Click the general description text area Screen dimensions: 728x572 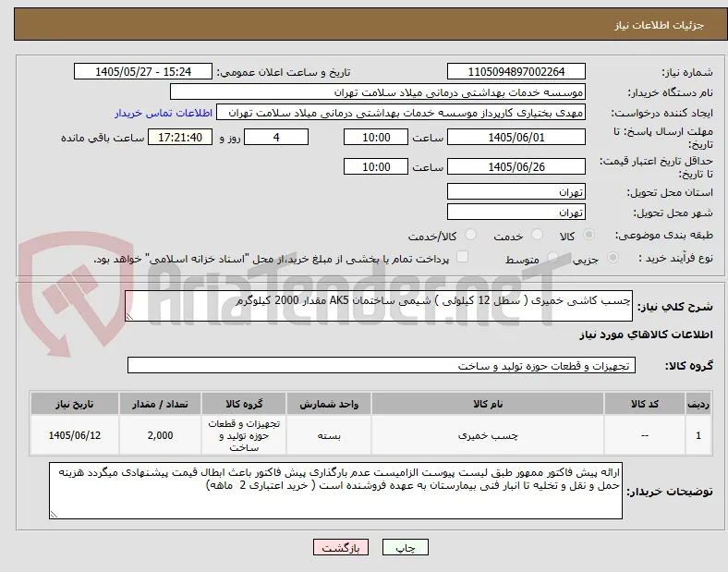point(379,306)
